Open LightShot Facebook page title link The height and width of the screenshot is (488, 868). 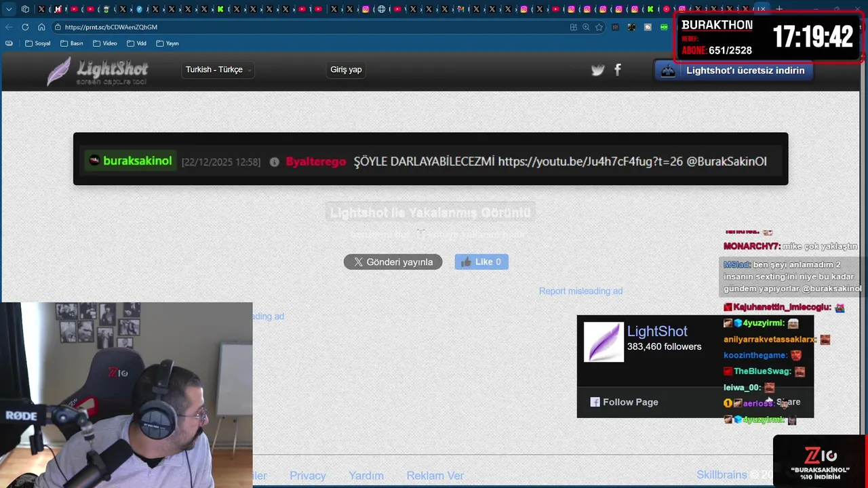657,331
